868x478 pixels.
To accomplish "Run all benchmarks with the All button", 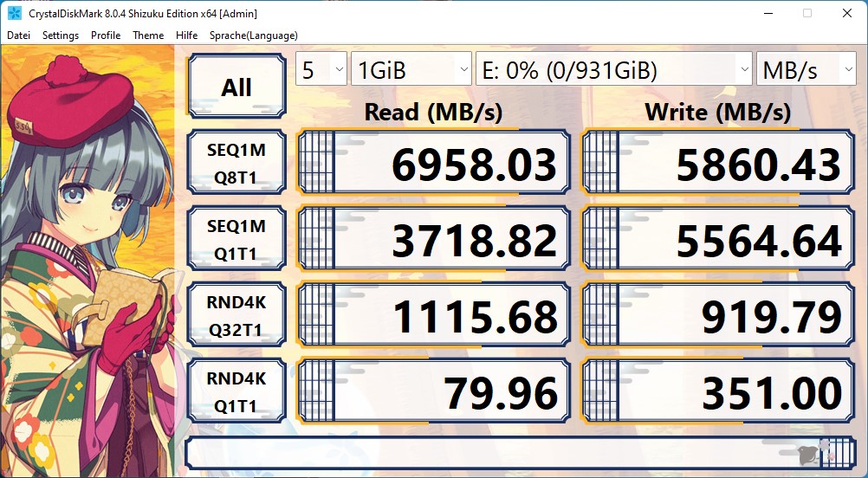I will (236, 87).
